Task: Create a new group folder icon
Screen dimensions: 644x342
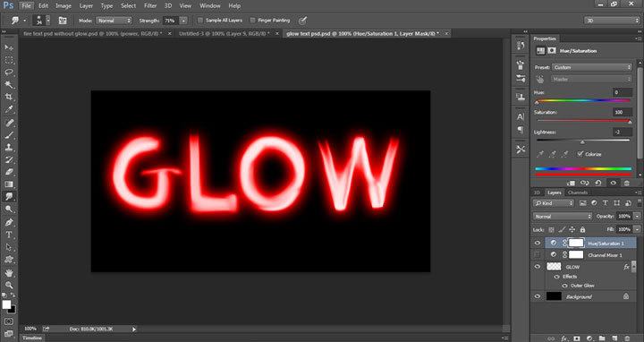Action: [x=602, y=338]
